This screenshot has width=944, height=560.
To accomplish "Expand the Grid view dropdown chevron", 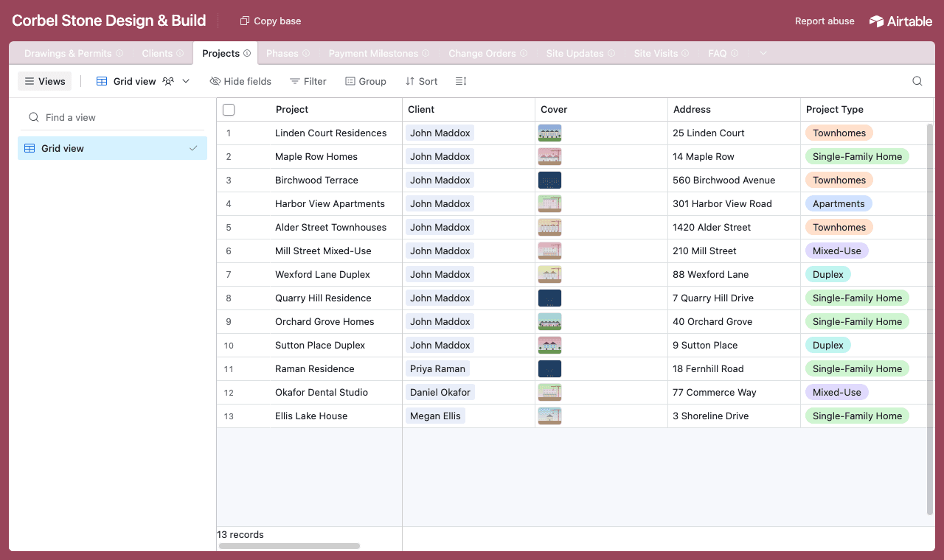I will coord(186,81).
